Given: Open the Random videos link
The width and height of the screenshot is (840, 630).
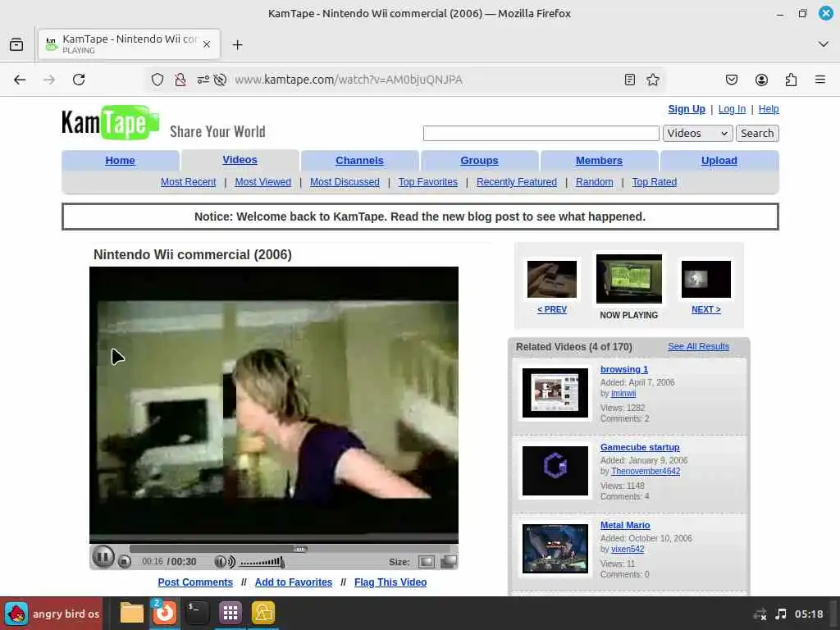Looking at the screenshot, I should coord(594,182).
